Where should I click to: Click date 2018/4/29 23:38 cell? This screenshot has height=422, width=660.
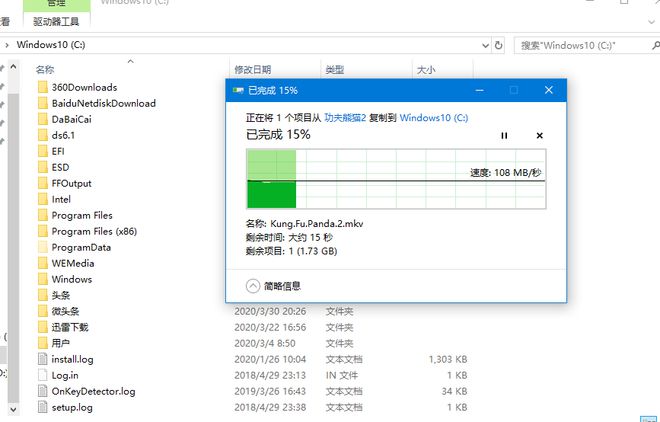[x=270, y=407]
